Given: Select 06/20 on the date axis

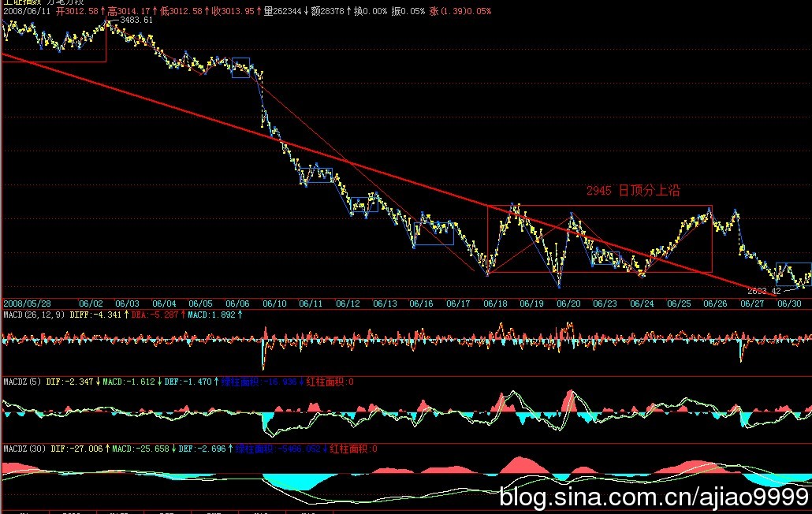Looking at the screenshot, I should (568, 303).
